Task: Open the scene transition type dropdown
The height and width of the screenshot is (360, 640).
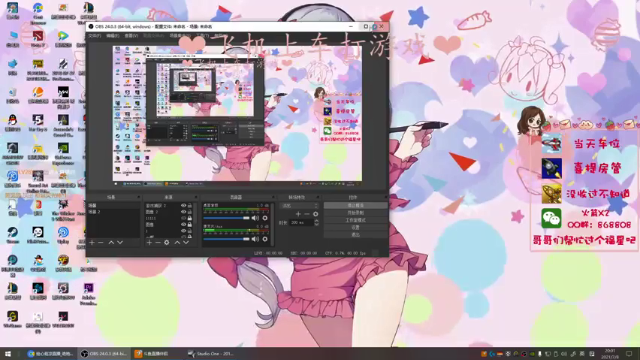Action: pos(299,206)
